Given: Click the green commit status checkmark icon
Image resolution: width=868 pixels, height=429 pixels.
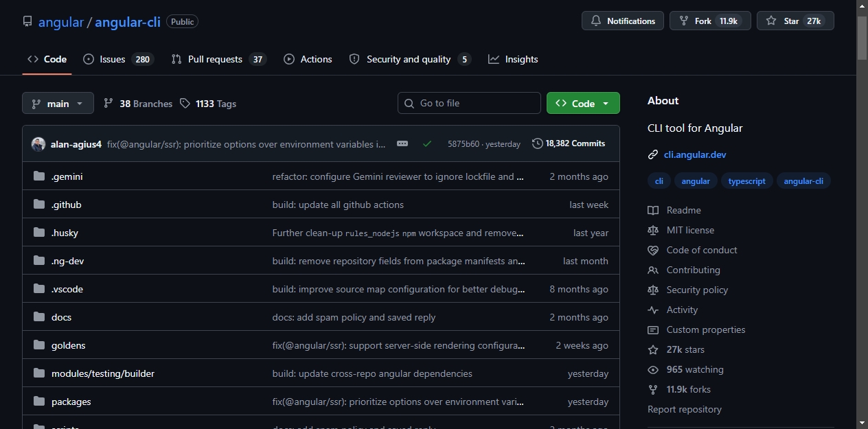Looking at the screenshot, I should [x=427, y=143].
